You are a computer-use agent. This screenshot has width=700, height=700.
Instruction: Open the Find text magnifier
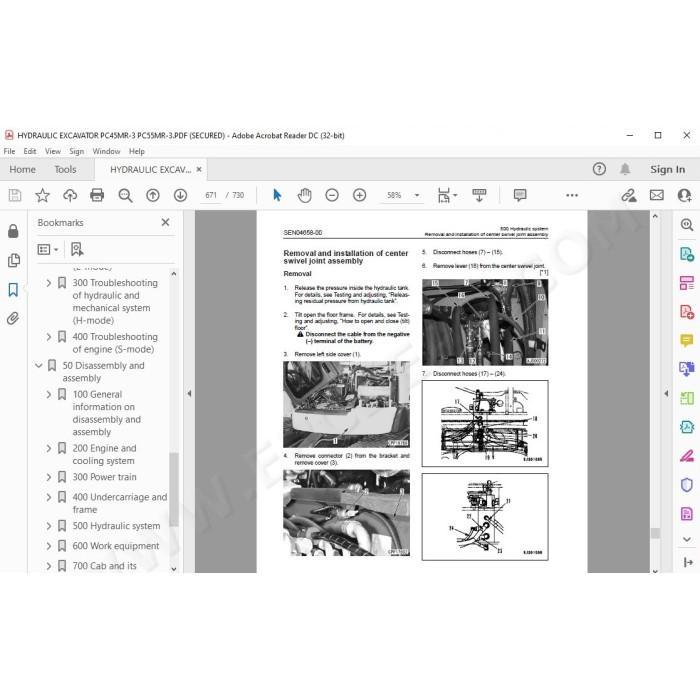pos(125,195)
